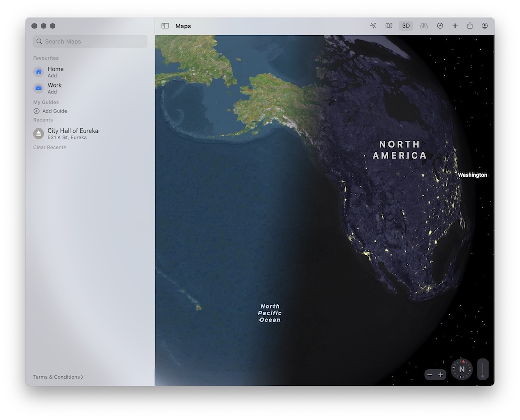Open the account profile icon
The width and height of the screenshot is (520, 420).
(x=485, y=26)
